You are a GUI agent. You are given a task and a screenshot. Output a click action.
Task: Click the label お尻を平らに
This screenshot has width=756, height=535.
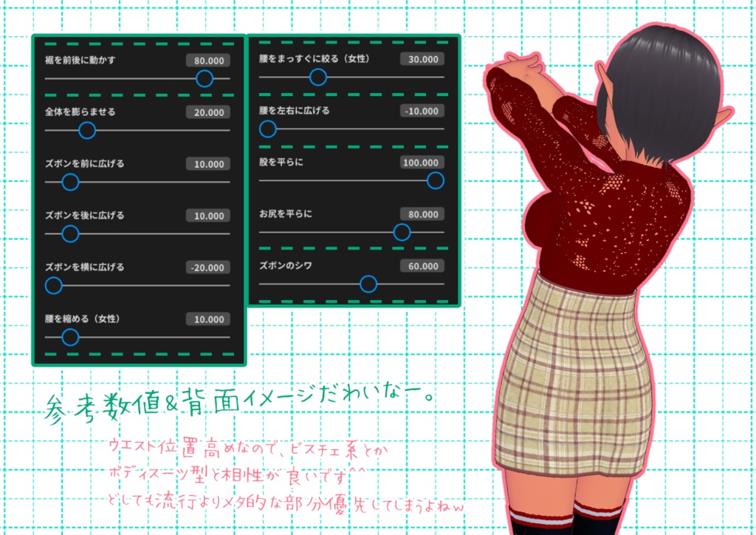286,214
